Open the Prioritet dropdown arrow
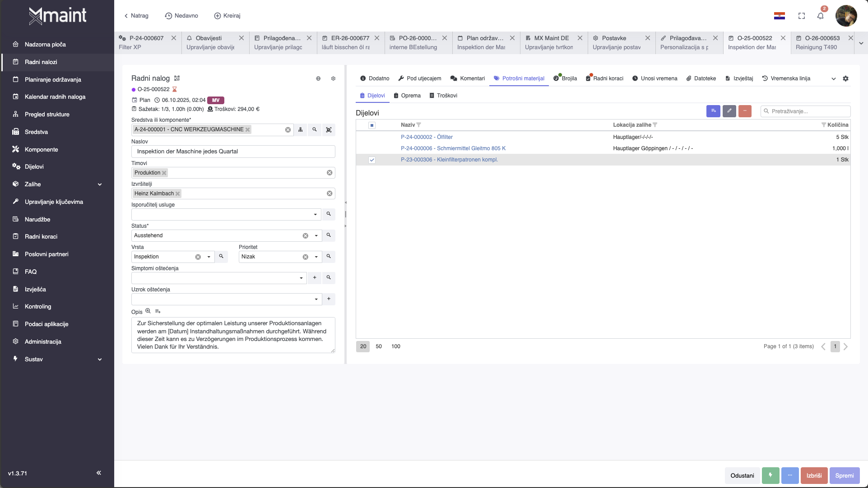868x488 pixels. (316, 257)
